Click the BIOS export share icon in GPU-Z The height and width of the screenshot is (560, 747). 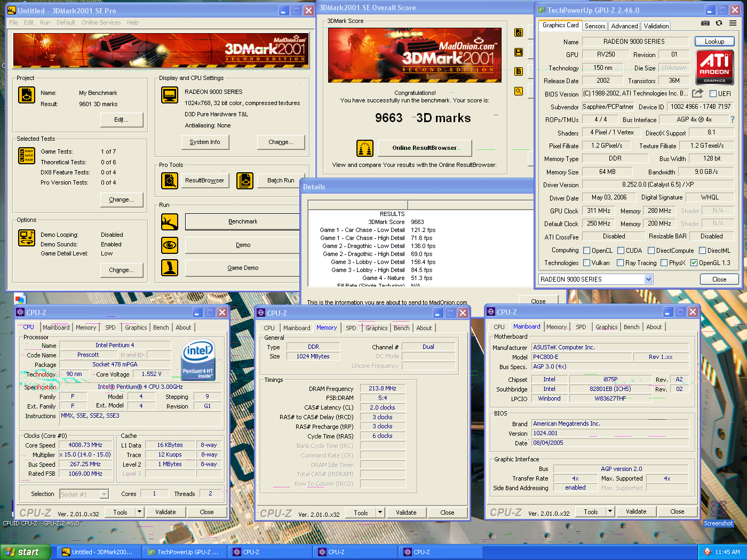698,93
